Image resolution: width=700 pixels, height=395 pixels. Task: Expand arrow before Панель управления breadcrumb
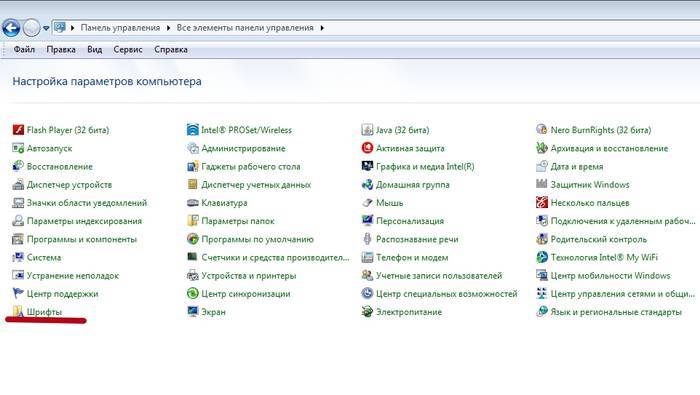72,28
